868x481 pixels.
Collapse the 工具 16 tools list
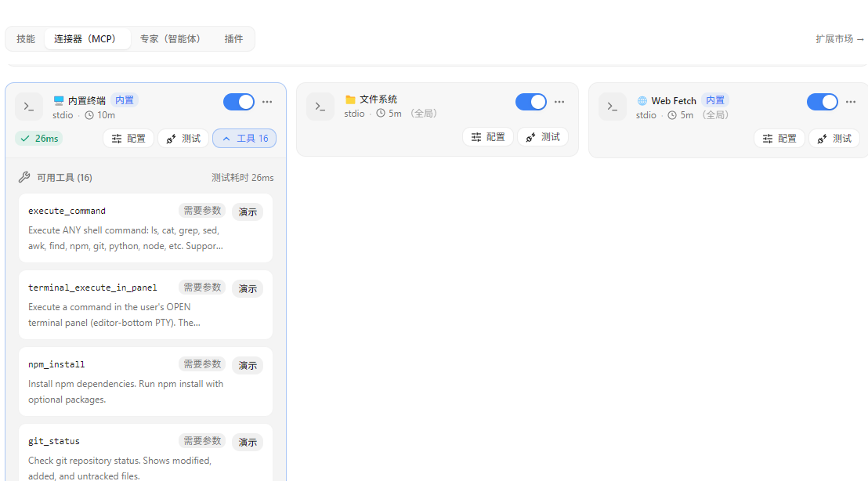click(x=244, y=139)
